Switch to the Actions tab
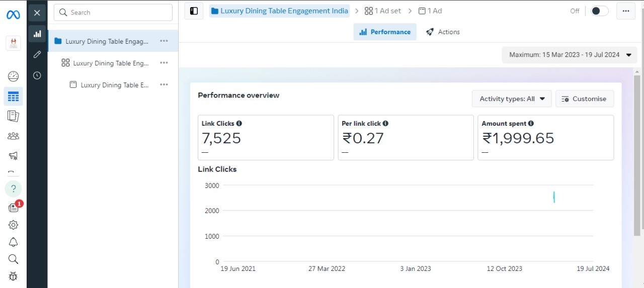 (x=443, y=32)
